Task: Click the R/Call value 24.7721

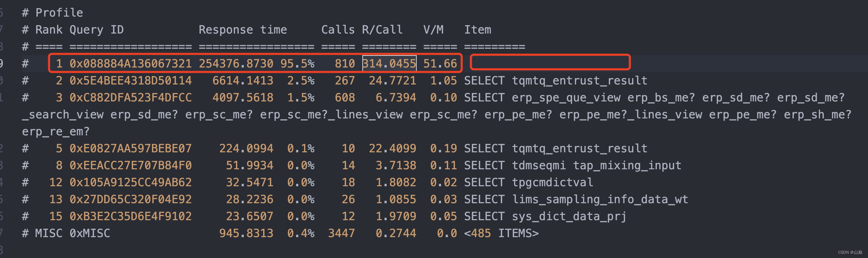Action: pyautogui.click(x=393, y=81)
